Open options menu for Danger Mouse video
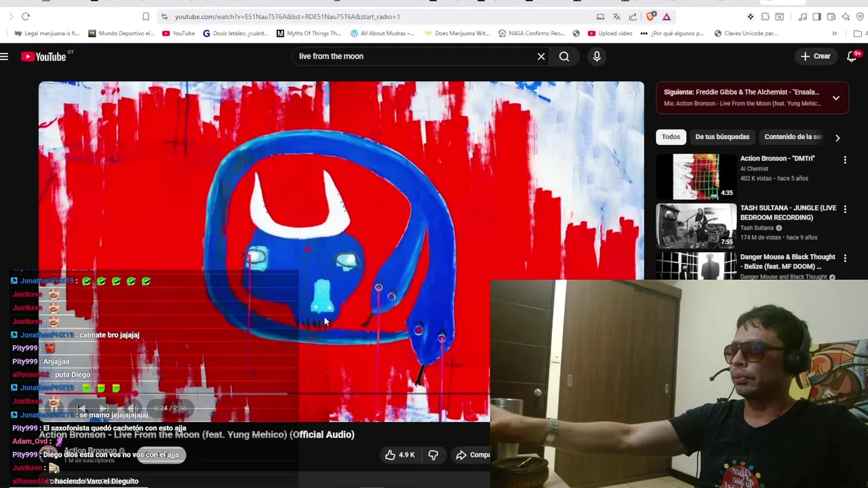This screenshot has width=868, height=488. tap(845, 258)
